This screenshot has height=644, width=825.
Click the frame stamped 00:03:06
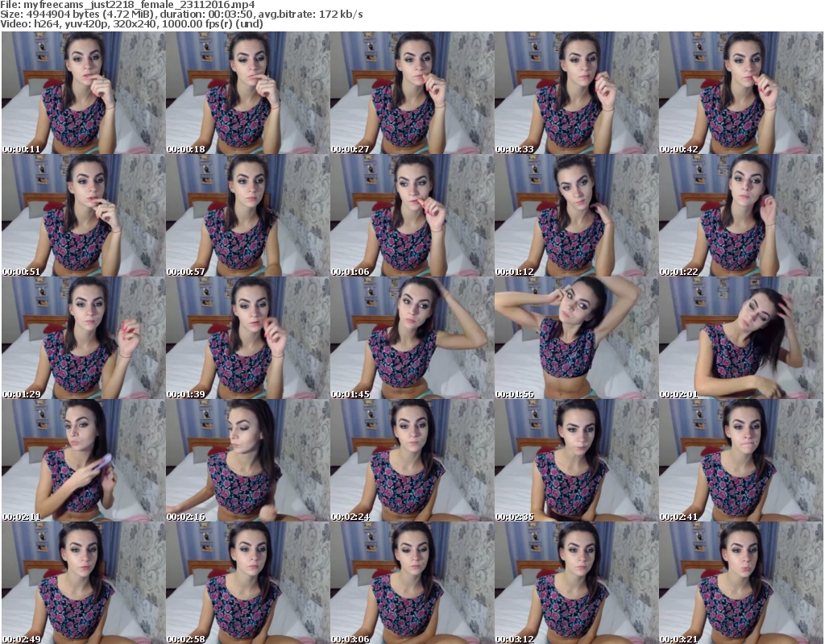coord(412,583)
